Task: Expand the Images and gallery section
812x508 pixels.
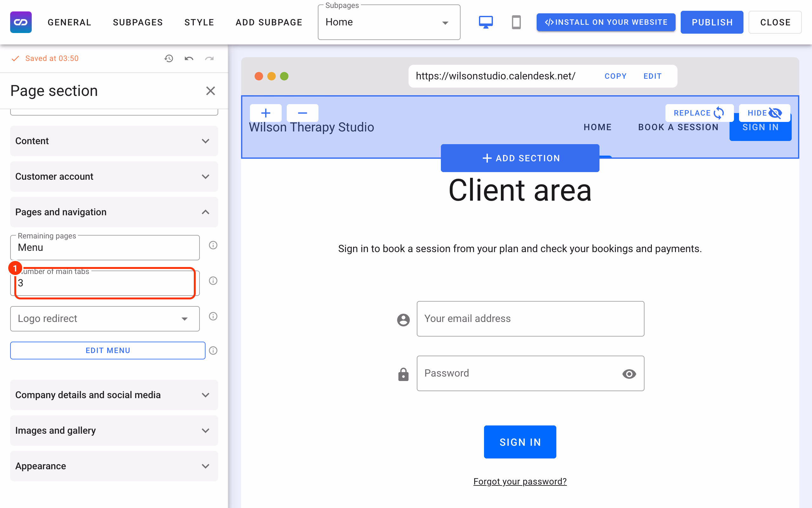Action: pos(114,431)
